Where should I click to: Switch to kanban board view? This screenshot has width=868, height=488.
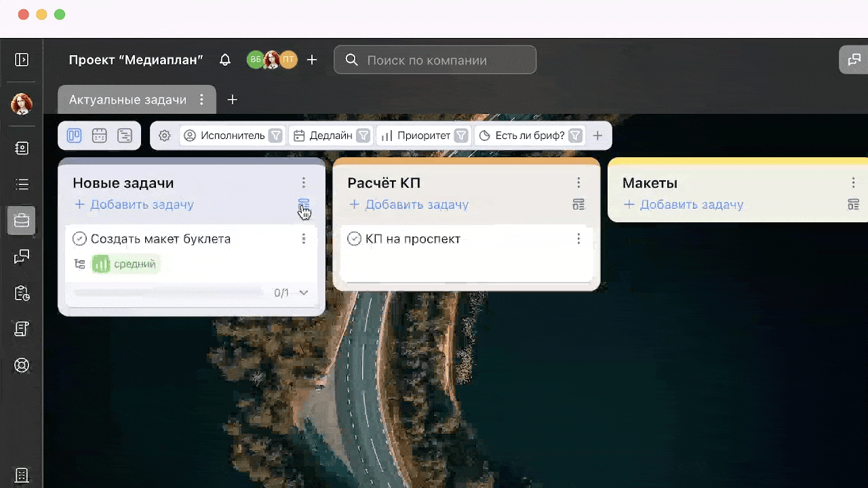[x=74, y=136]
